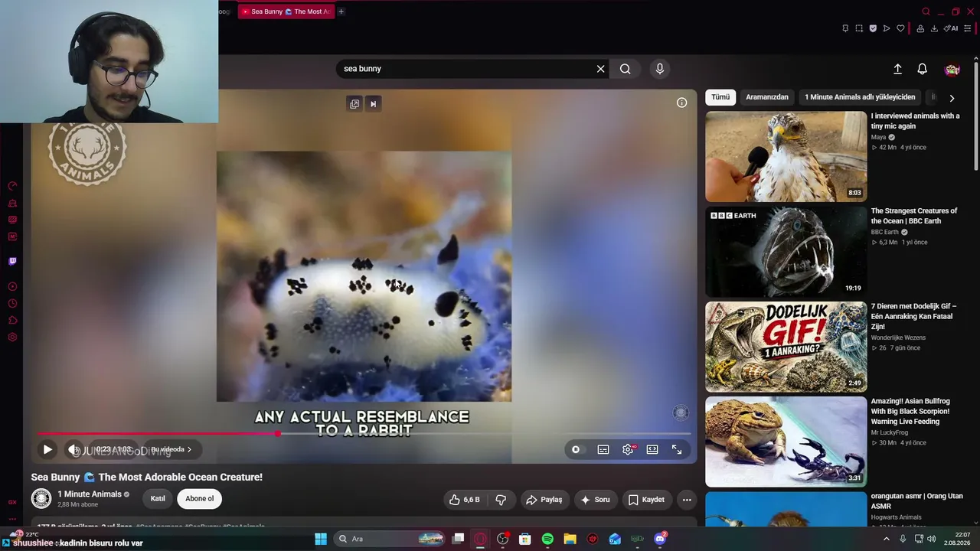
Task: Click the taskbar search box Ara
Action: [390, 539]
